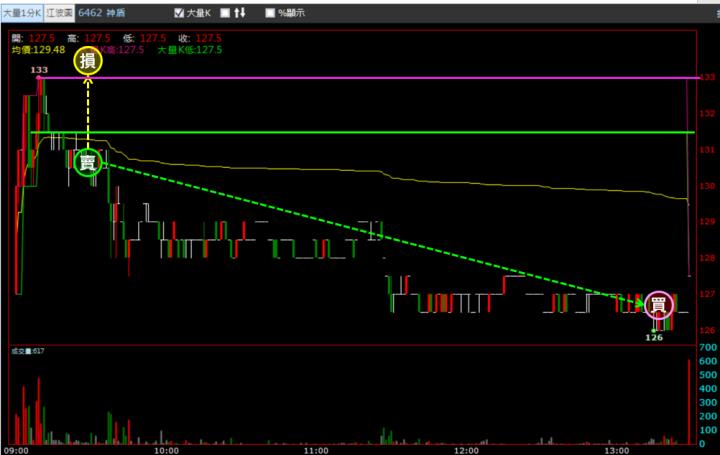720x455 pixels.
Task: Click the green horizontal resistance line
Action: coord(400,132)
